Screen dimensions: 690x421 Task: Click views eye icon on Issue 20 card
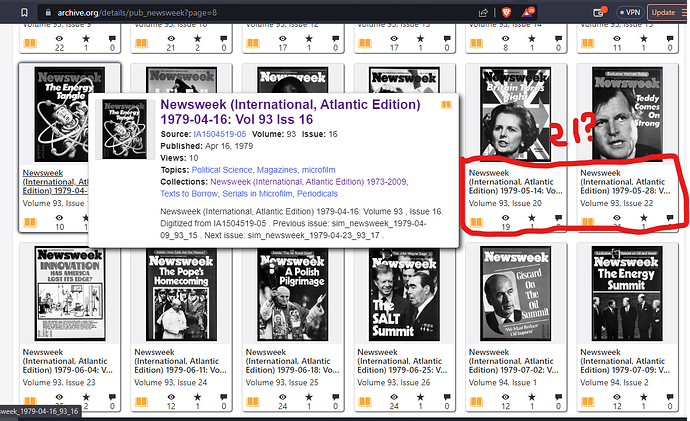[x=506, y=217]
